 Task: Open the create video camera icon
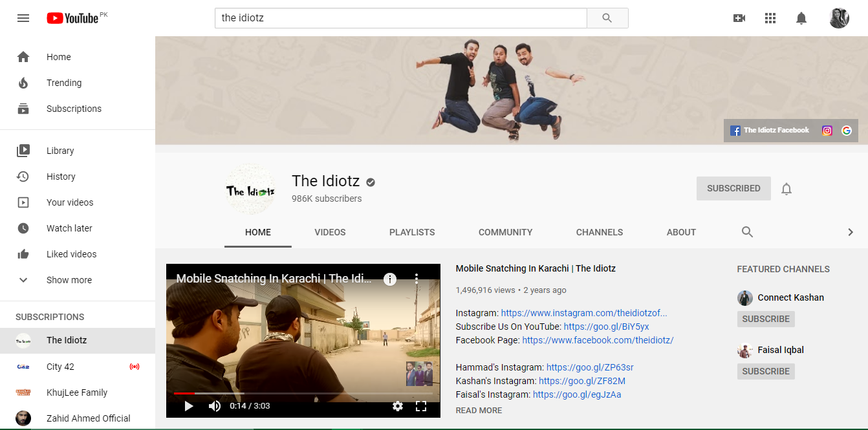[739, 18]
